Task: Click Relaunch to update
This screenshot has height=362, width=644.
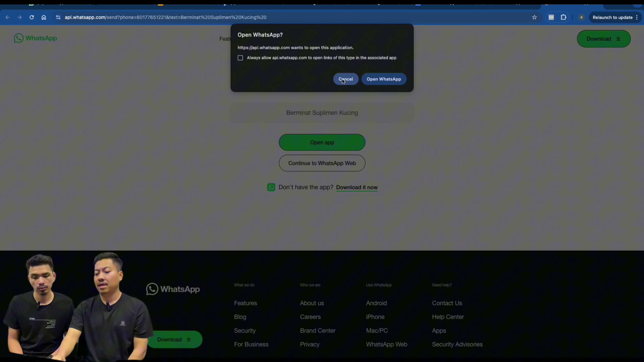Action: coord(612,17)
